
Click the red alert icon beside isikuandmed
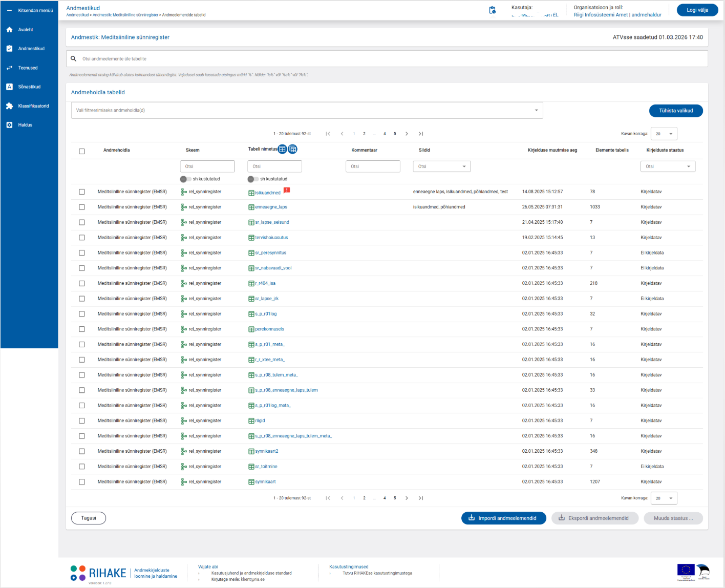tap(287, 191)
